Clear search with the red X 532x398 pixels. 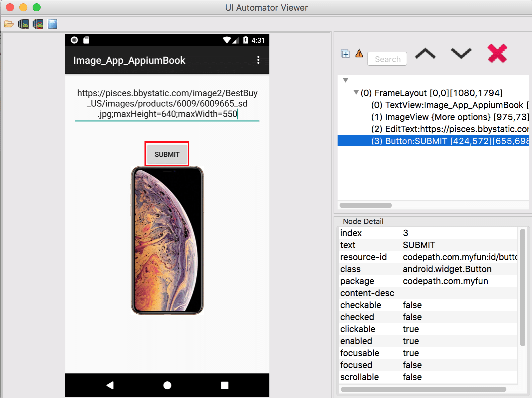tap(497, 53)
